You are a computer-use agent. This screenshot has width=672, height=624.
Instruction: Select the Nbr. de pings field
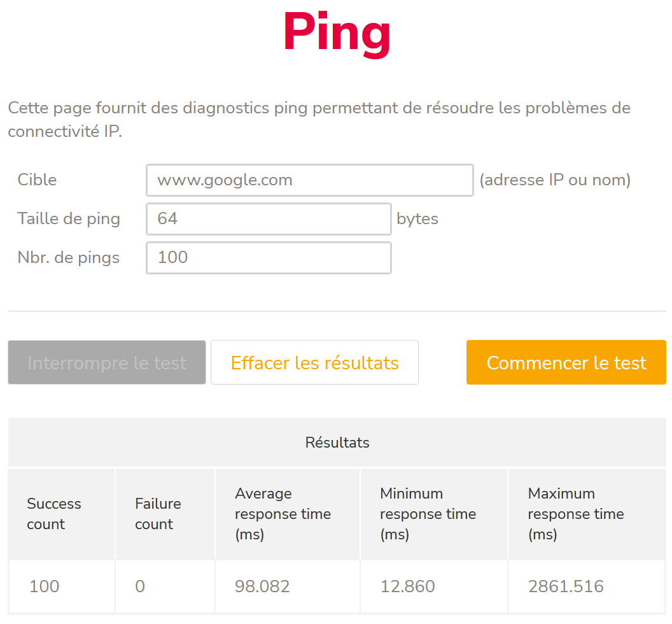click(x=269, y=258)
